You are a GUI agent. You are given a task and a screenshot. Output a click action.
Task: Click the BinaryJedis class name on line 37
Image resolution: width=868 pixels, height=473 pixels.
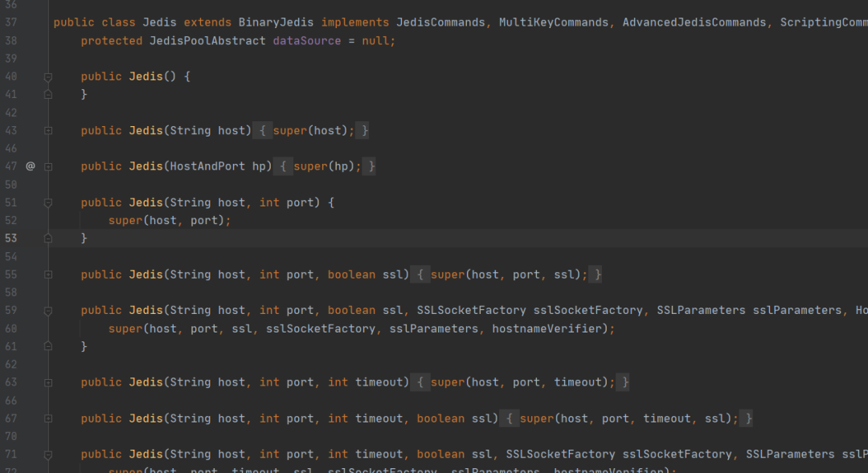[x=276, y=22]
